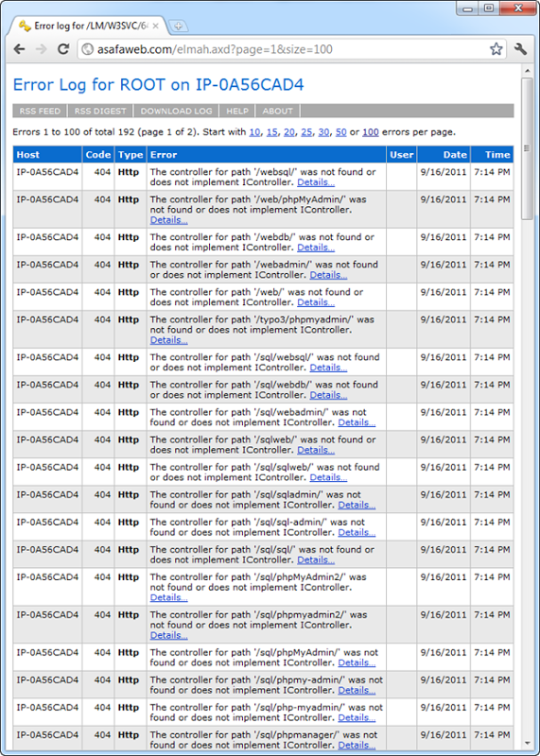Open a new tab with plus button
The width and height of the screenshot is (540, 756).
tap(178, 26)
